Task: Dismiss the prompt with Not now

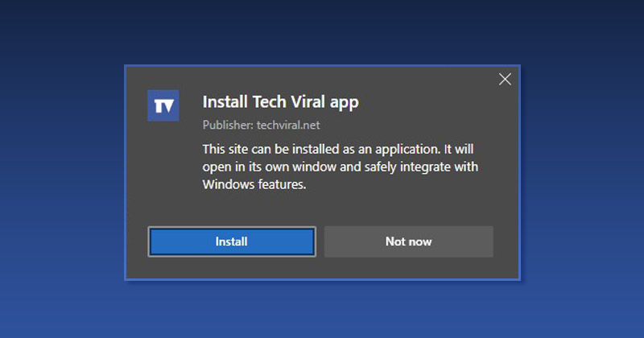Action: click(x=409, y=241)
